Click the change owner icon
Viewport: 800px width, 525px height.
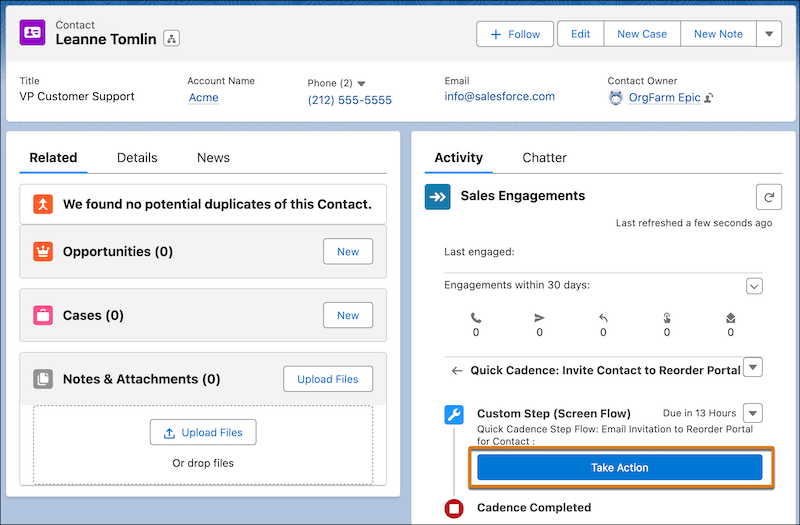709,97
